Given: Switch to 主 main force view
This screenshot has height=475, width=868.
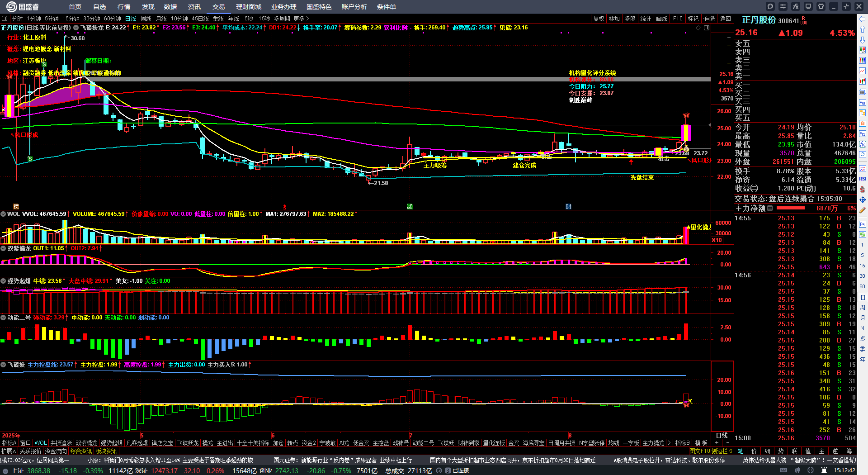Looking at the screenshot, I should tap(821, 451).
